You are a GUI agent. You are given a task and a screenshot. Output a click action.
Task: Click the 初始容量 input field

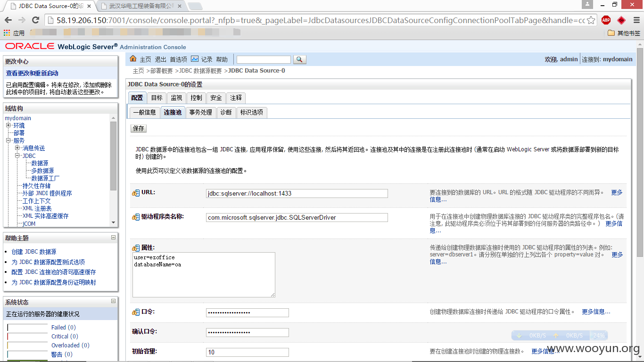(248, 352)
